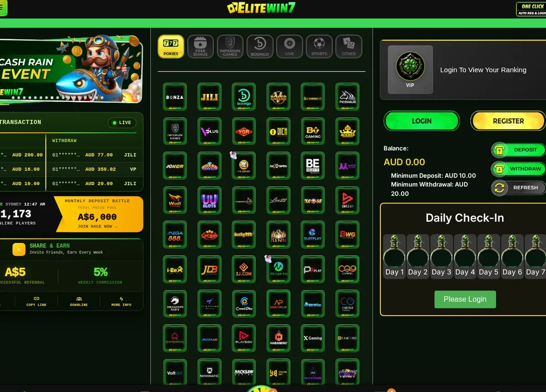This screenshot has width=546, height=392.
Task: Open the UU Slots provider tile
Action: pos(209,200)
